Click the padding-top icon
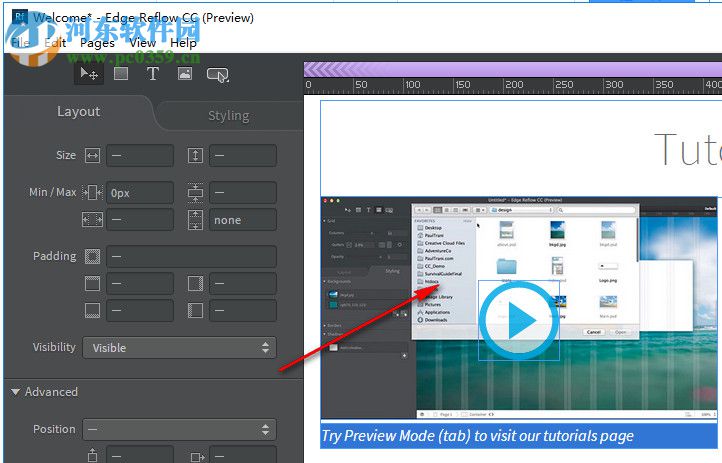Image resolution: width=722 pixels, height=463 pixels. click(x=92, y=283)
